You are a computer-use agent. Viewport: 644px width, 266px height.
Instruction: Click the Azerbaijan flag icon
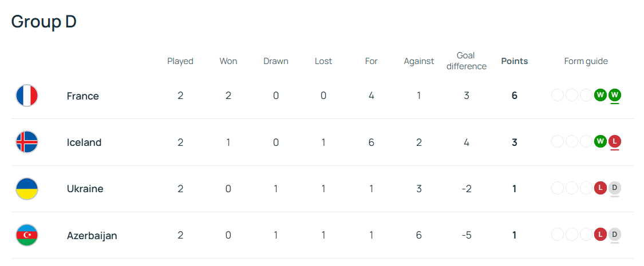coord(27,235)
